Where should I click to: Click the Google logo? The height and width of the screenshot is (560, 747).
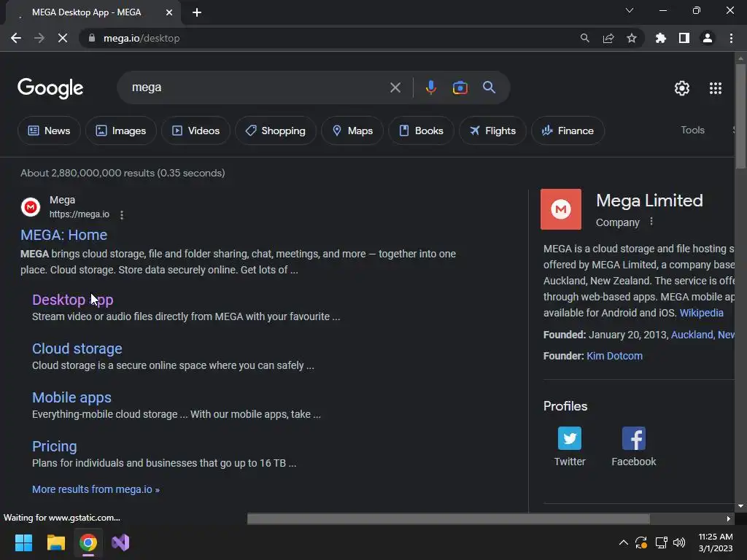point(50,88)
